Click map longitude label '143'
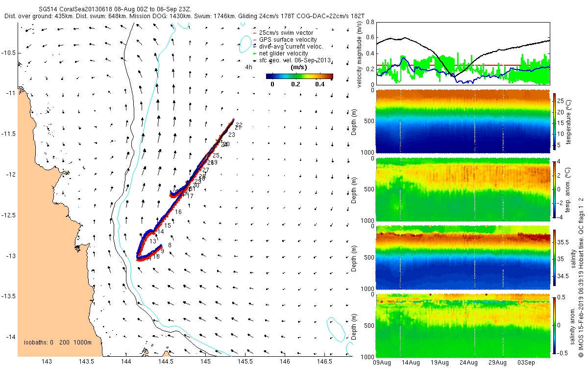 (x=47, y=362)
